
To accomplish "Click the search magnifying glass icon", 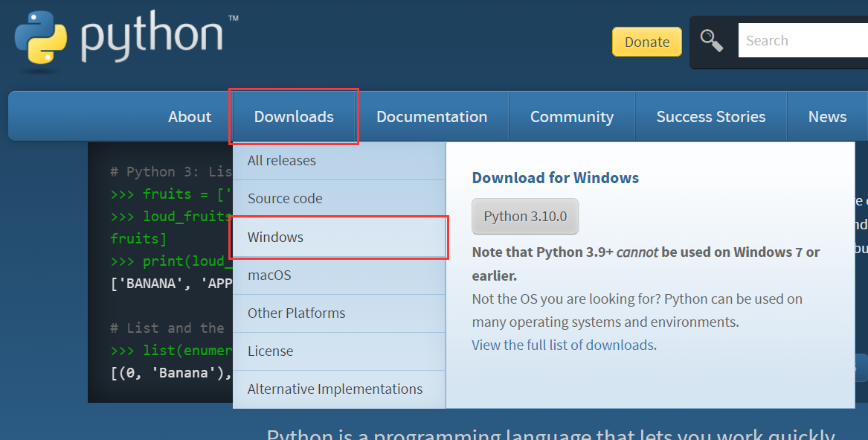I will point(712,41).
